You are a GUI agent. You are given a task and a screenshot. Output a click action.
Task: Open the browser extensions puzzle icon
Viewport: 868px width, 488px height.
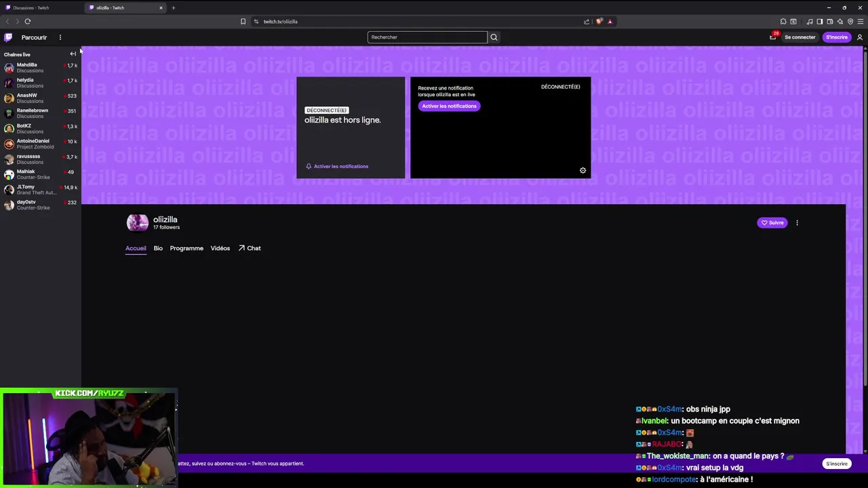tap(783, 21)
